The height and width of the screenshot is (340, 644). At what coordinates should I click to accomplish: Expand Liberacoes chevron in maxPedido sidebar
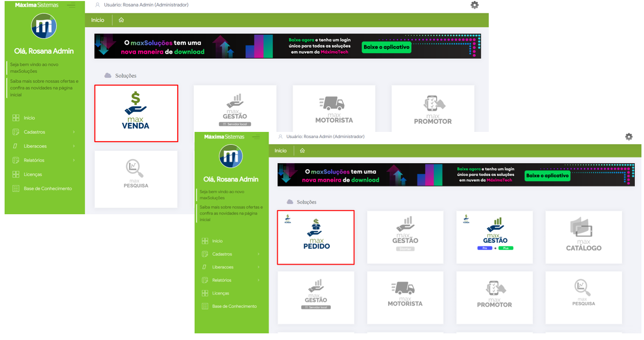[x=258, y=267]
